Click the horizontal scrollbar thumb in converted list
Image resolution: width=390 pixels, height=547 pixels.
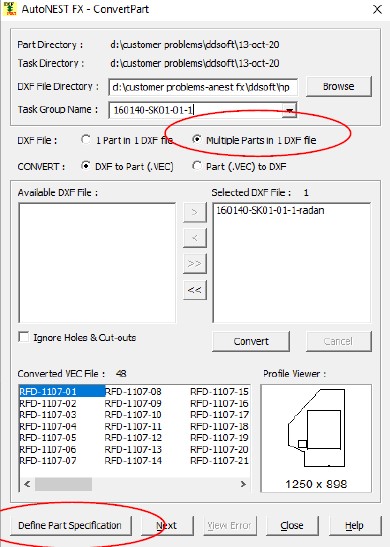pos(63,484)
